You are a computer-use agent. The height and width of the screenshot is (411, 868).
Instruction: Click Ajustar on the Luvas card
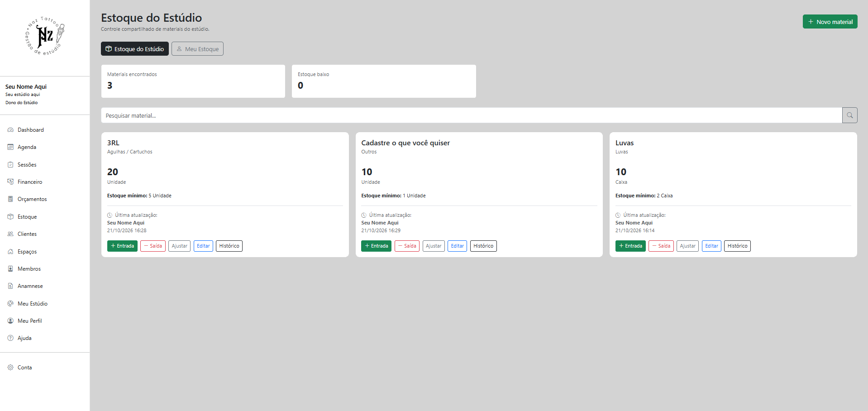(687, 246)
